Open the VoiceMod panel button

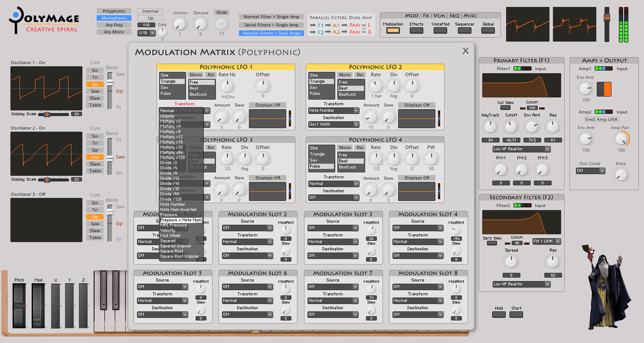tap(440, 30)
